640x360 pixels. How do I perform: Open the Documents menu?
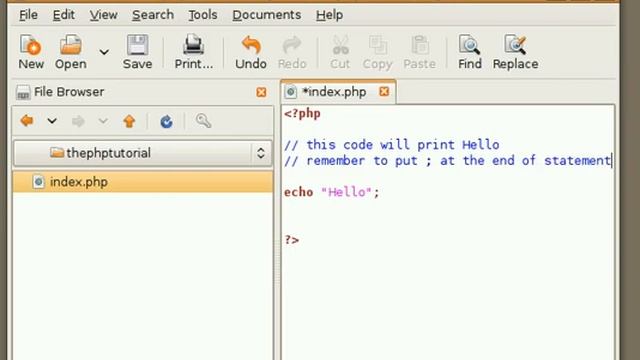(x=267, y=15)
